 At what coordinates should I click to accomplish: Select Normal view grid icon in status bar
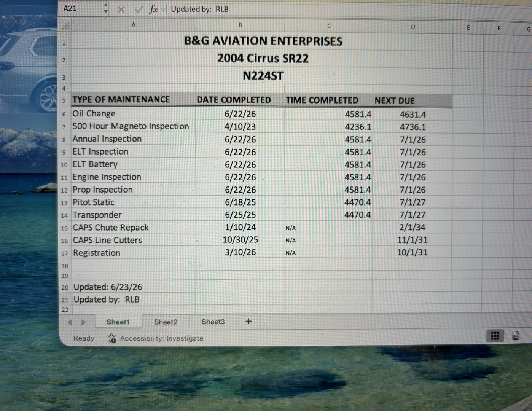point(495,336)
